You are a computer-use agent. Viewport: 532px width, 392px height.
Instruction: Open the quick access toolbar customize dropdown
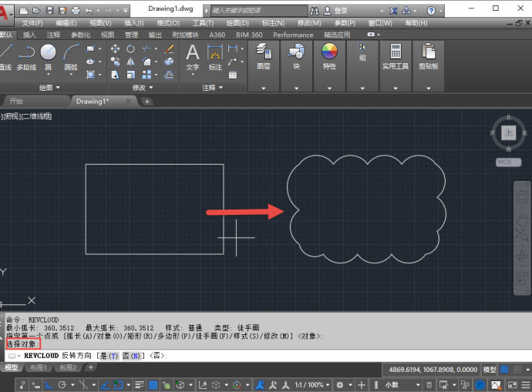[126, 11]
